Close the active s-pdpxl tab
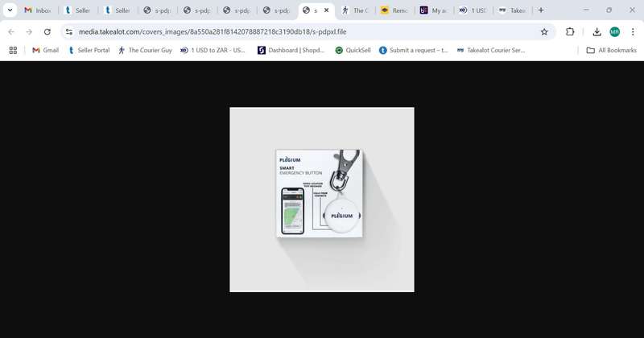Screen dimensions: 644x338 pyautogui.click(x=327, y=10)
